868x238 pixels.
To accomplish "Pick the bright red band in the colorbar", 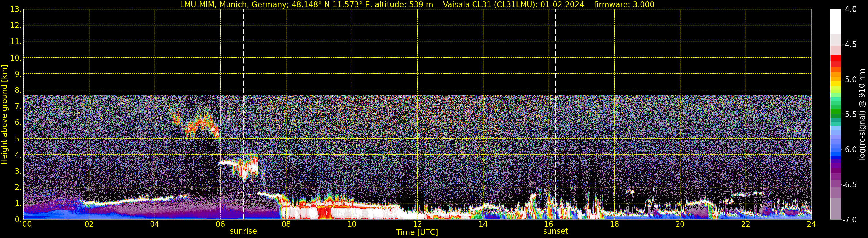I will point(835,58).
